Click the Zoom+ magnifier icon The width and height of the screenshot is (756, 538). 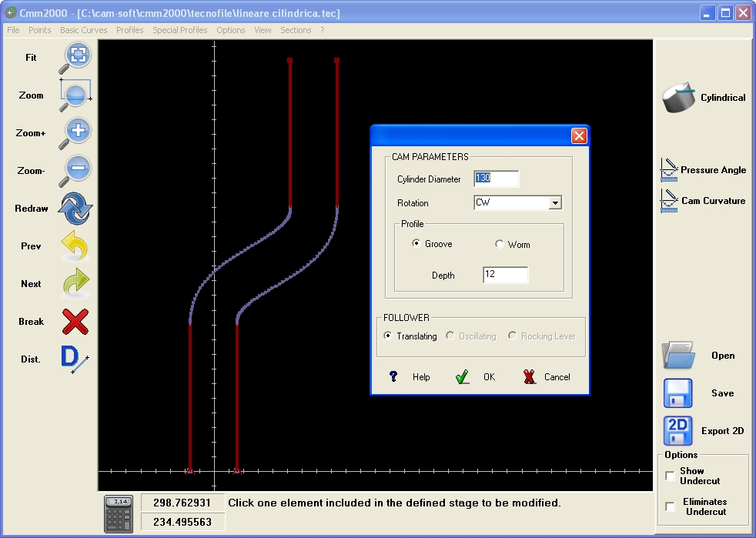coord(75,133)
